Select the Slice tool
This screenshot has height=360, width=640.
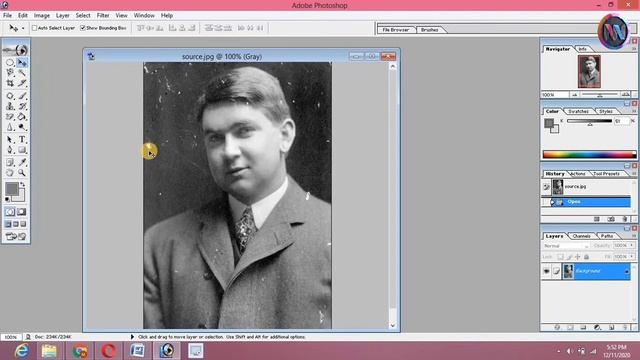tap(22, 83)
